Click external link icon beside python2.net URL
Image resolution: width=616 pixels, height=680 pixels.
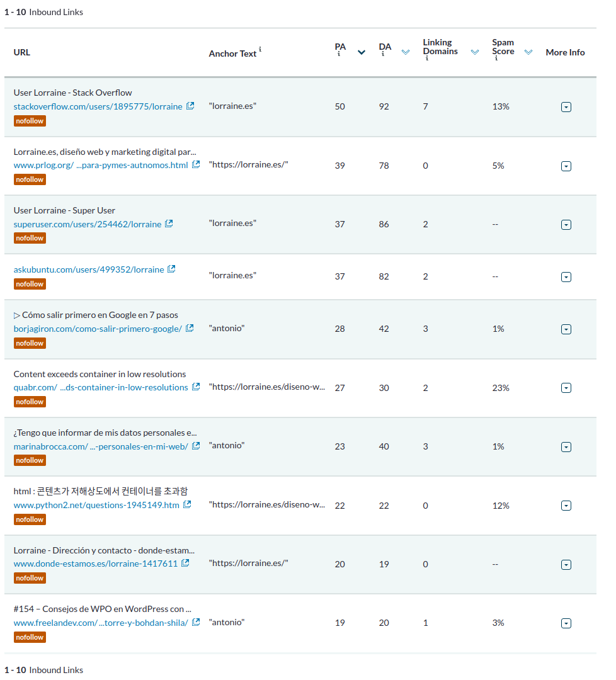[x=187, y=505]
